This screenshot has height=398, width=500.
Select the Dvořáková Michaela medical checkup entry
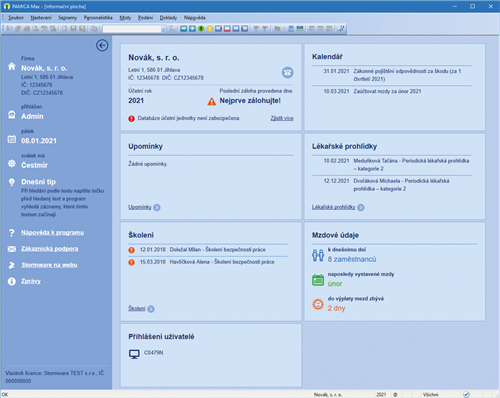tap(391, 185)
